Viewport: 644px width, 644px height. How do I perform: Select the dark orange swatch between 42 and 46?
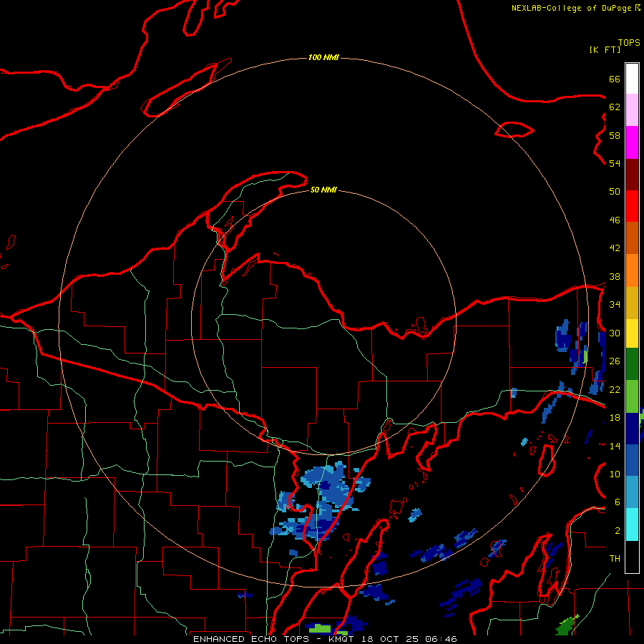tap(632, 238)
